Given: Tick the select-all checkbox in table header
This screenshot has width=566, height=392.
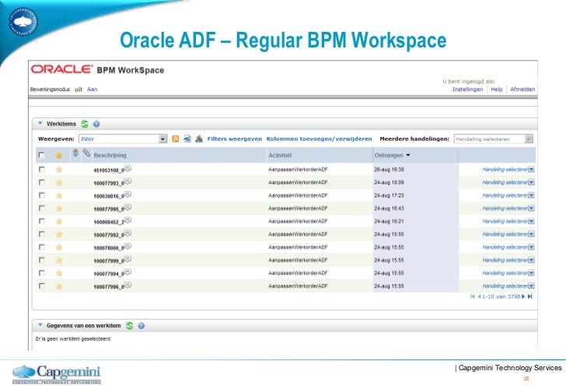Looking at the screenshot, I should pos(41,156).
